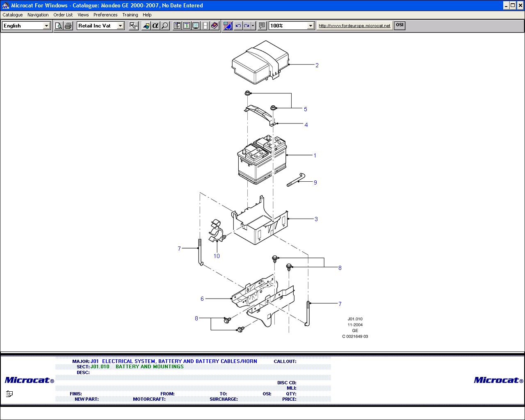Viewport: 525px width, 420px height.
Task: Click the alpha symbol search icon
Action: (x=155, y=26)
